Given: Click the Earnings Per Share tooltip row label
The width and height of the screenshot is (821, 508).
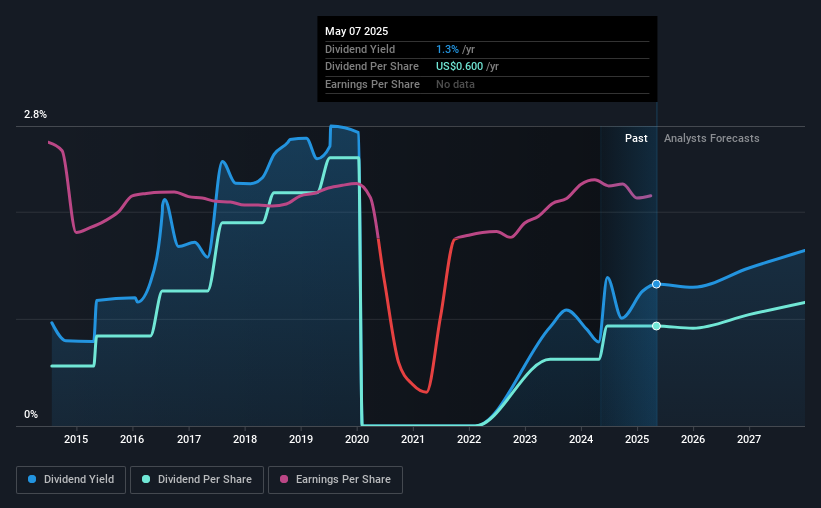Looking at the screenshot, I should [372, 84].
